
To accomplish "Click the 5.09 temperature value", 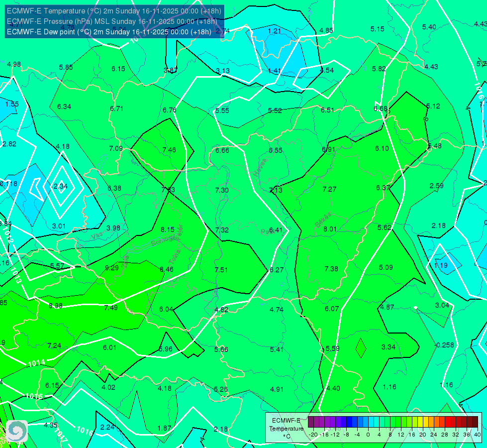I will 386,267.
